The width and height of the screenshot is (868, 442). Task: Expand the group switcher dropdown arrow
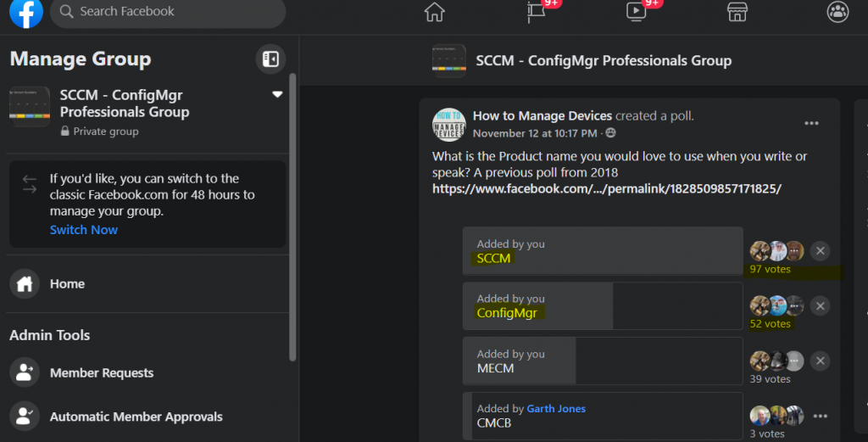(x=277, y=95)
